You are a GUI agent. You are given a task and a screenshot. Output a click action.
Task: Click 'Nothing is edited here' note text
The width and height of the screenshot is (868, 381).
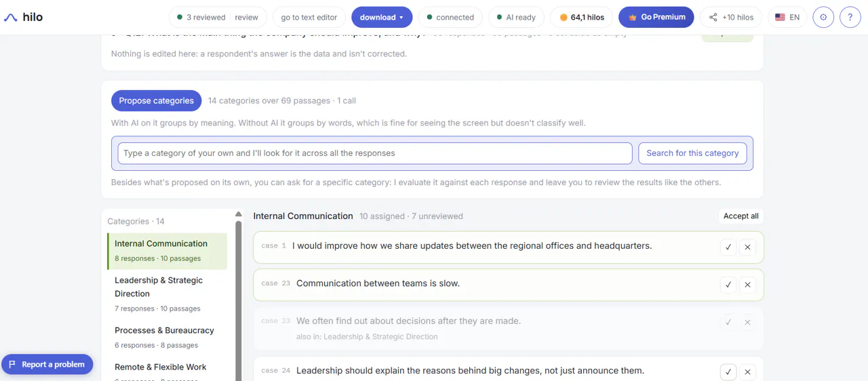(x=259, y=54)
